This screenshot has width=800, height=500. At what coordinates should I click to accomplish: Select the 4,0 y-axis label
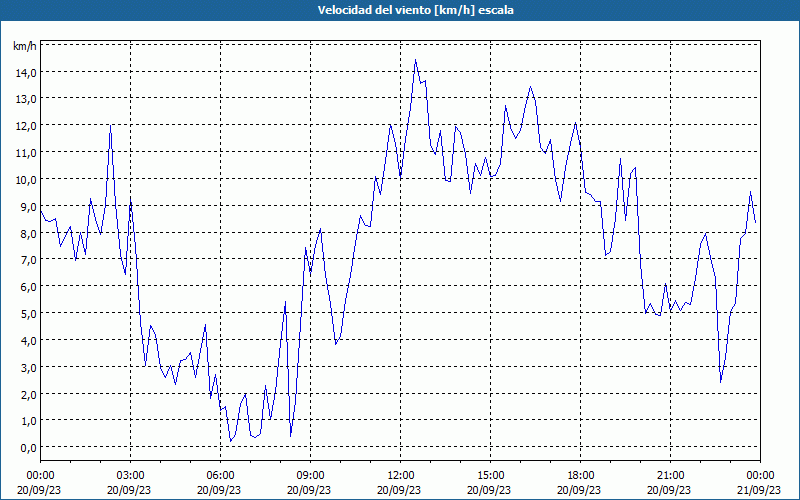[28, 341]
